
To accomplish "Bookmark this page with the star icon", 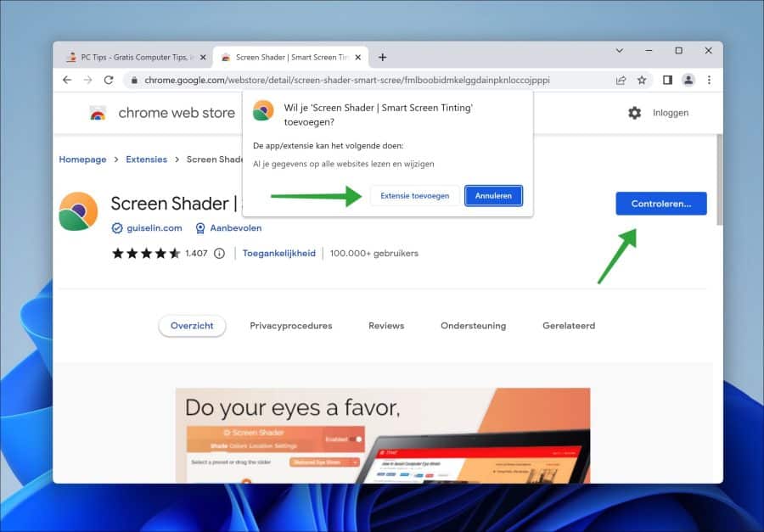I will pos(642,81).
